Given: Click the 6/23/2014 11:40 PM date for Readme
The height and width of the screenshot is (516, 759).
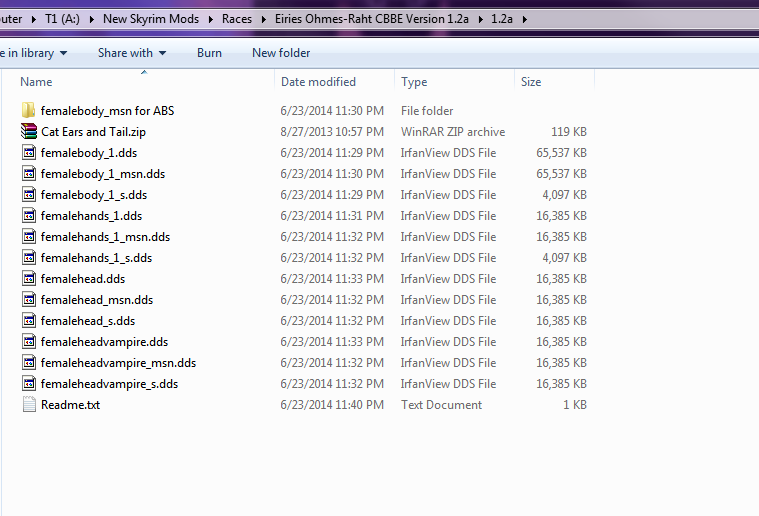Looking at the screenshot, I should pos(332,405).
